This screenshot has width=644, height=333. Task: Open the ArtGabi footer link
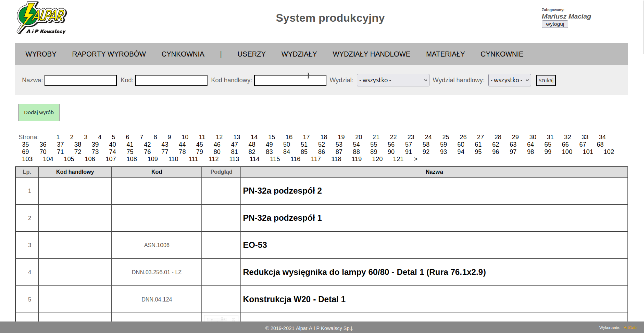point(630,328)
